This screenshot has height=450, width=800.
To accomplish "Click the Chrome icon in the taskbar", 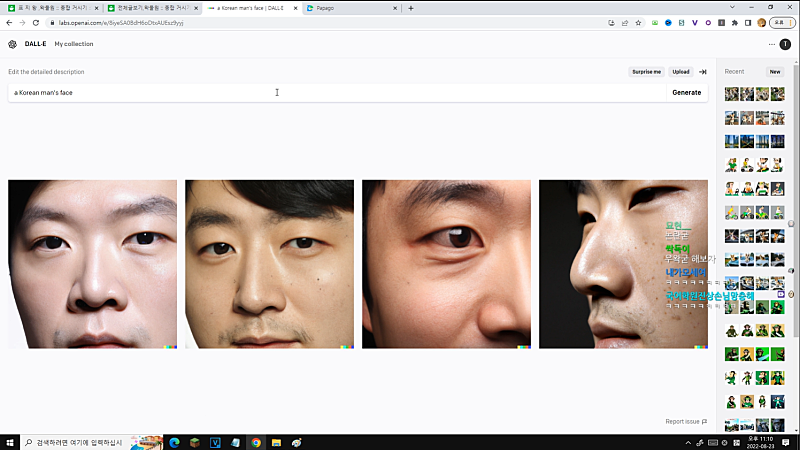I will click(256, 442).
